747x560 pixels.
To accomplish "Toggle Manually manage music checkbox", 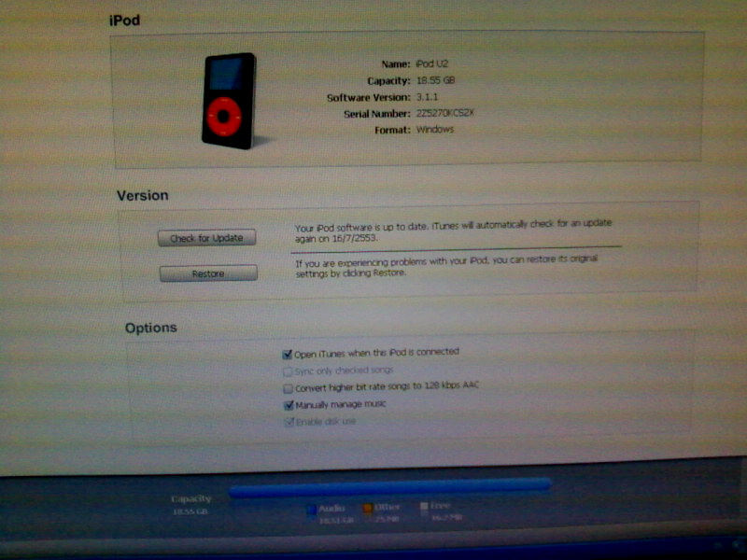I will coord(288,405).
